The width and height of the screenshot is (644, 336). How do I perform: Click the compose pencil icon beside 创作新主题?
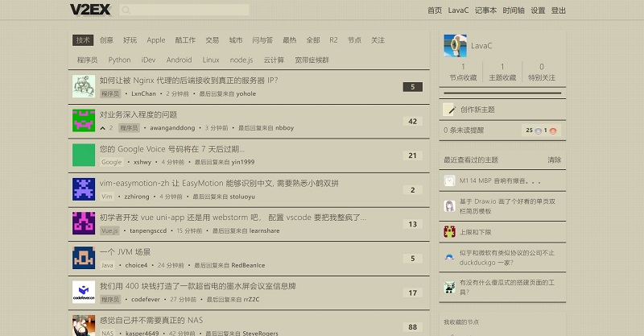coord(450,109)
